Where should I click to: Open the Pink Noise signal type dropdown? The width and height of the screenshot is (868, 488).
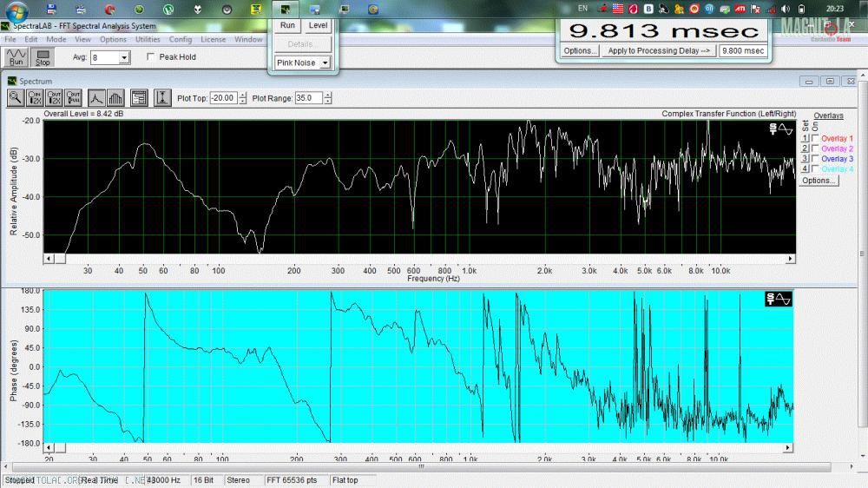[x=325, y=63]
